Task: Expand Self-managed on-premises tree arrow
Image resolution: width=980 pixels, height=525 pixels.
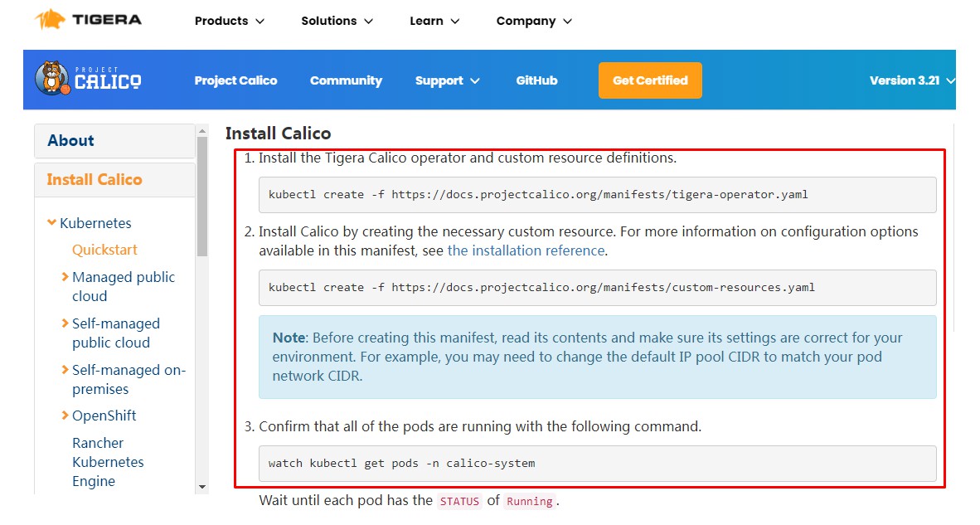Action: pyautogui.click(x=65, y=370)
